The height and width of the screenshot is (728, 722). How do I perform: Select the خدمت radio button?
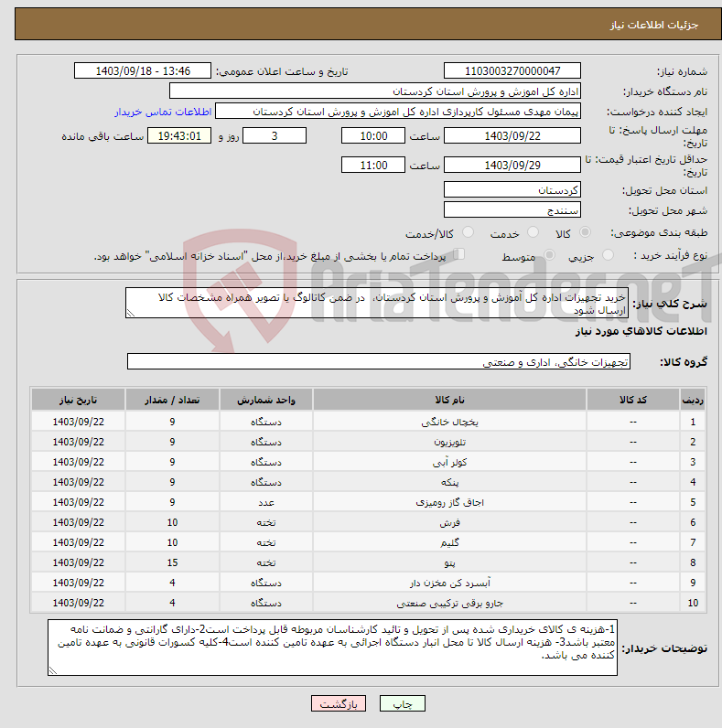533,232
